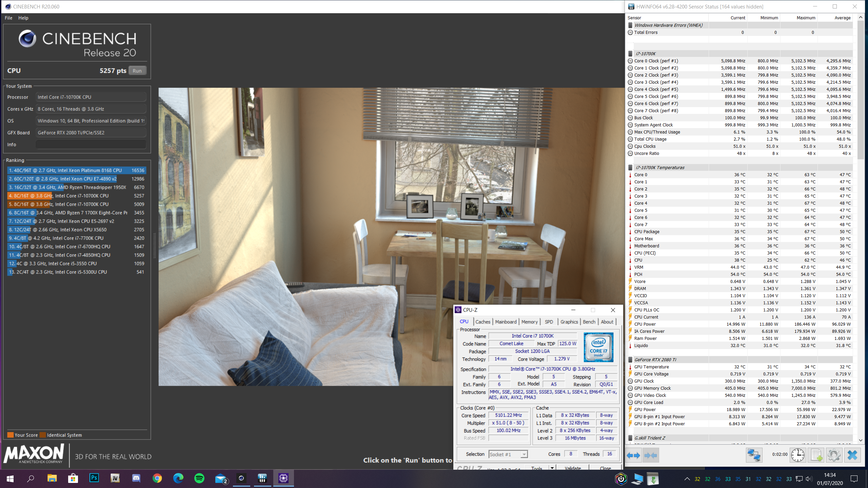Open CPU-Z Tools dropdown arrow
868x488 pixels.
(552, 468)
